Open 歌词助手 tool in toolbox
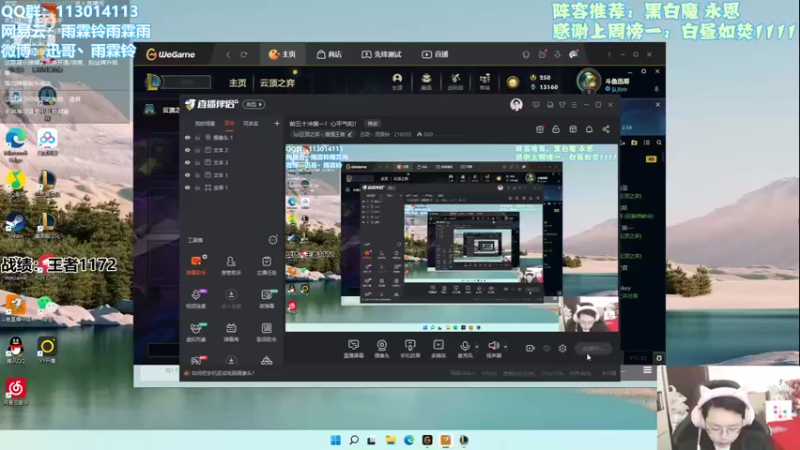Viewport: 800px width, 450px height. [x=266, y=332]
